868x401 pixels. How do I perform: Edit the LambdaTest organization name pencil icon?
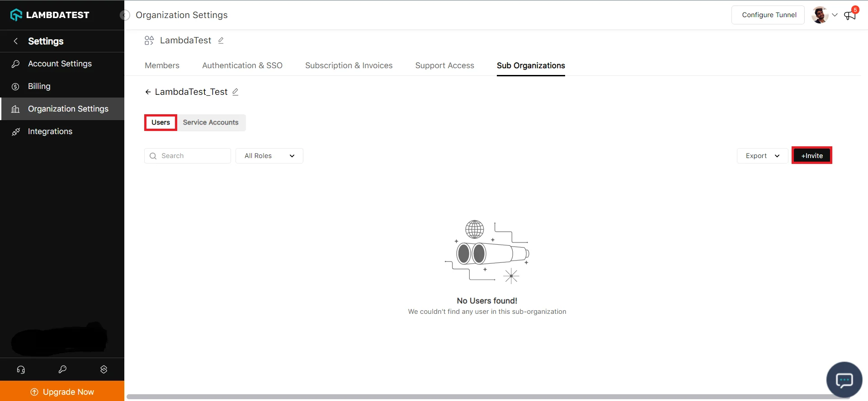[x=221, y=41]
